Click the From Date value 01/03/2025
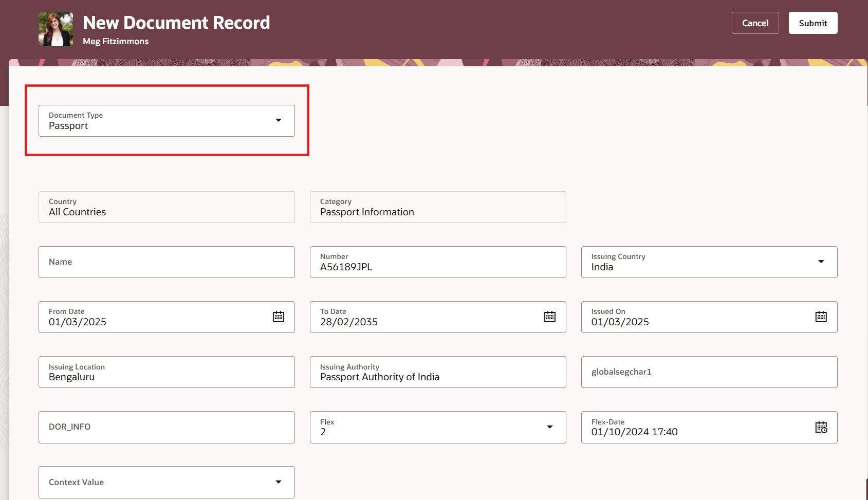The height and width of the screenshot is (500, 868). (78, 322)
